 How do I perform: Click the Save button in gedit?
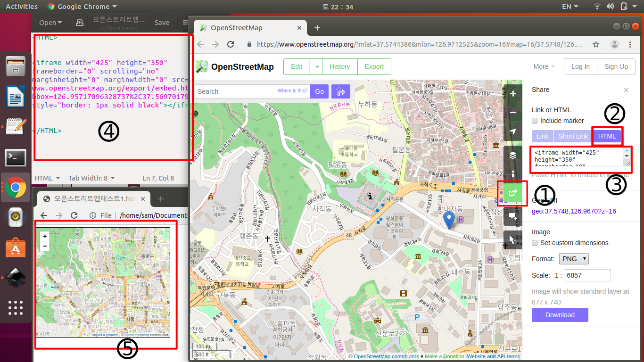pos(162,22)
